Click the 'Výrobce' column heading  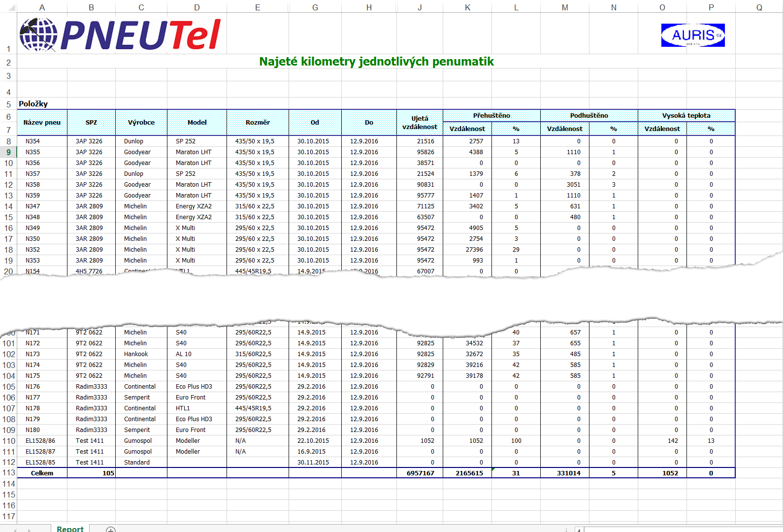coord(141,122)
